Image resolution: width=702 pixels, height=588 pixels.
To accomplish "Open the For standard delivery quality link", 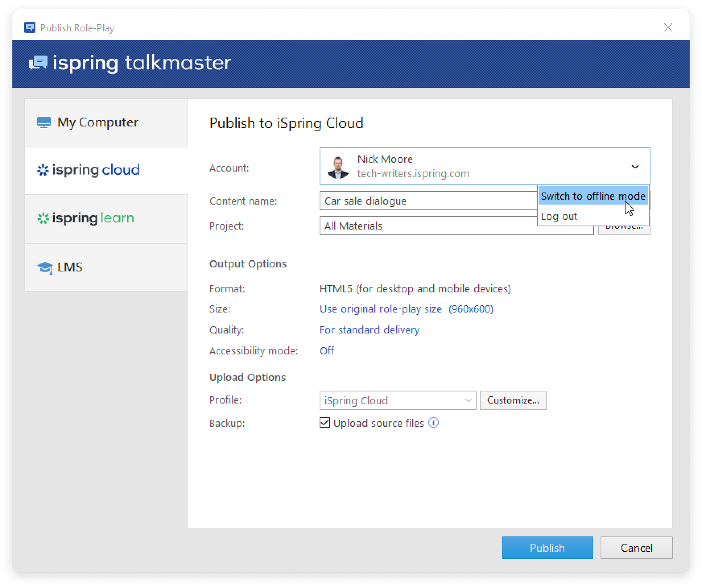I will tap(370, 330).
